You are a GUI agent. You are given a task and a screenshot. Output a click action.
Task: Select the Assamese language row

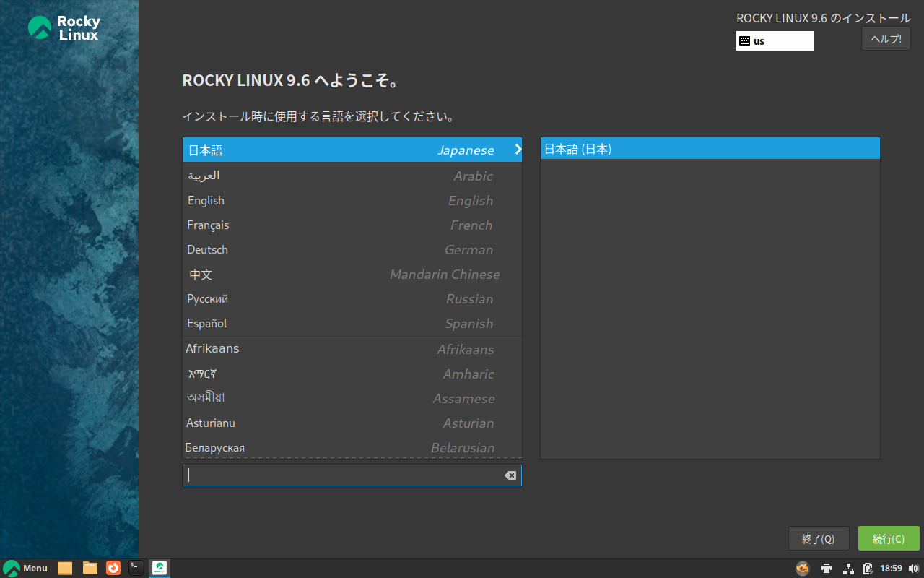pos(352,398)
